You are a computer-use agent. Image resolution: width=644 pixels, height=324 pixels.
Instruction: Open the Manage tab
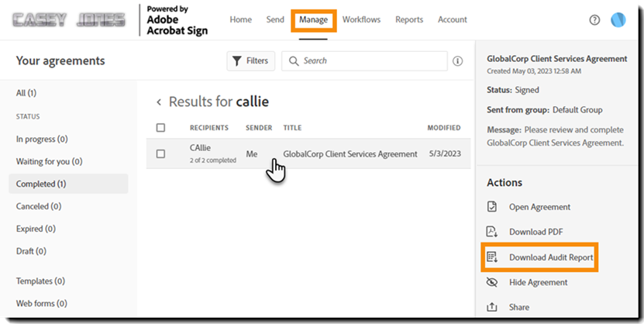(x=313, y=19)
